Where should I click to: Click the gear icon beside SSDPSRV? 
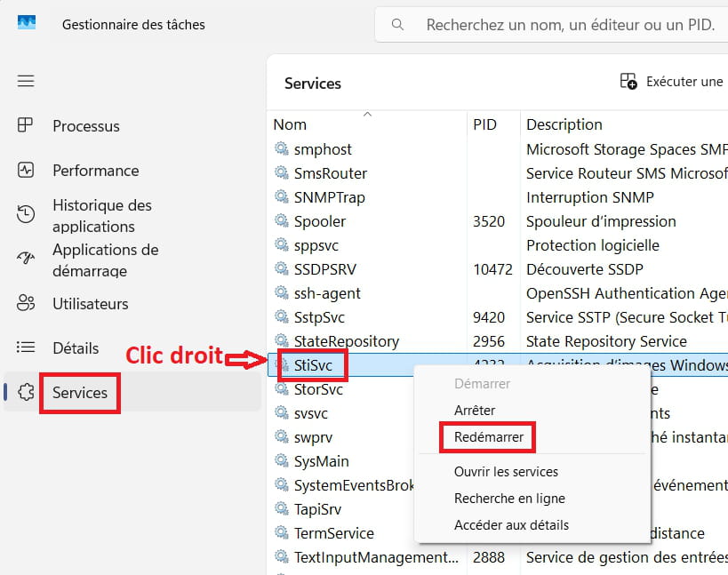coord(282,268)
